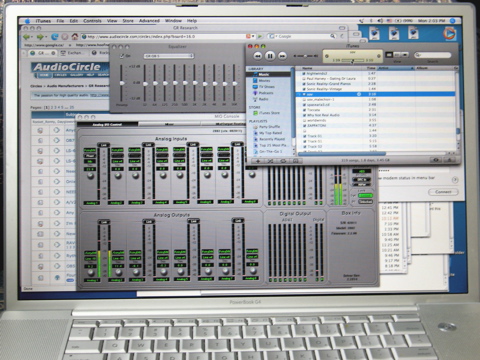Open the Store menu in menu bar
480x360 pixels.
[128, 21]
